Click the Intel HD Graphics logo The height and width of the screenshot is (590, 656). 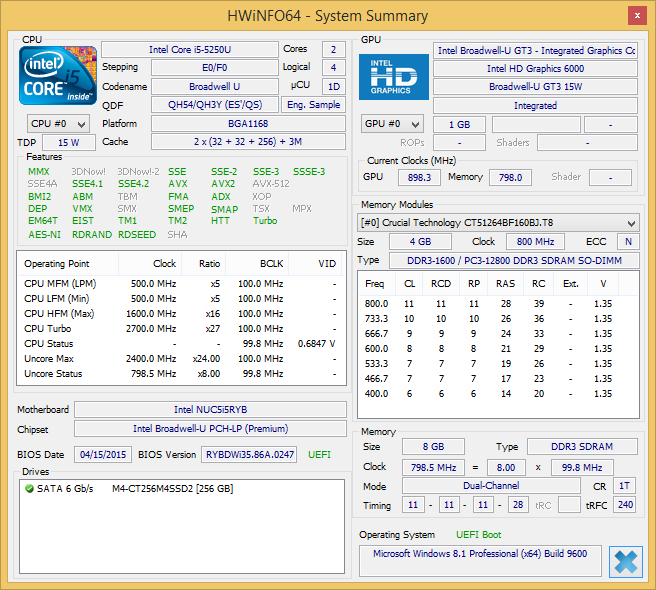coord(394,77)
